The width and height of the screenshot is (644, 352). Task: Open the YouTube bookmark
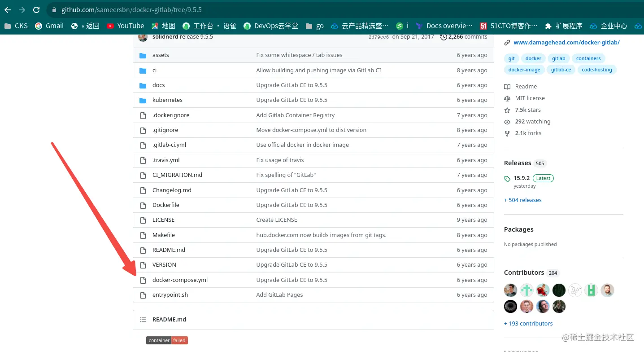(125, 26)
